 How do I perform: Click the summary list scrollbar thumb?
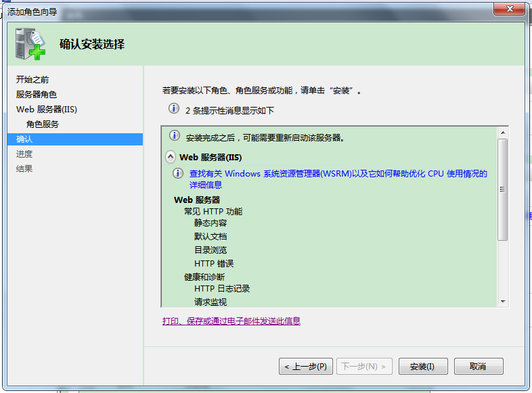click(x=503, y=189)
